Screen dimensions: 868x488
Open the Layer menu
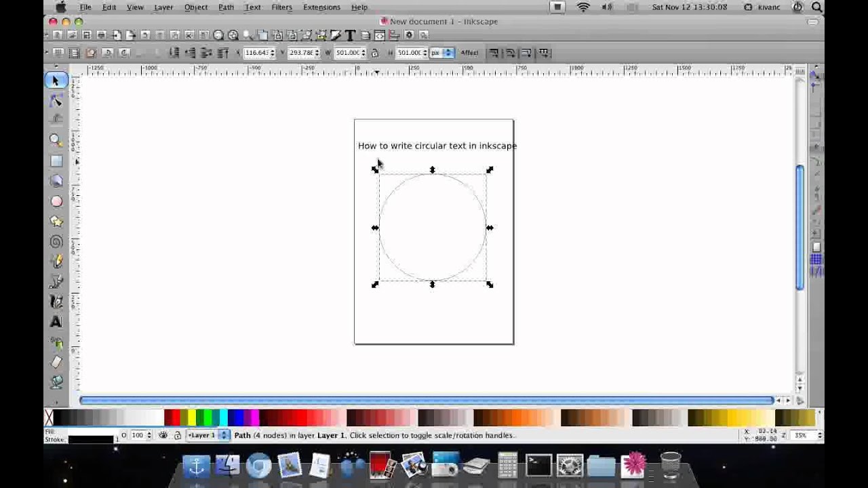coord(163,7)
